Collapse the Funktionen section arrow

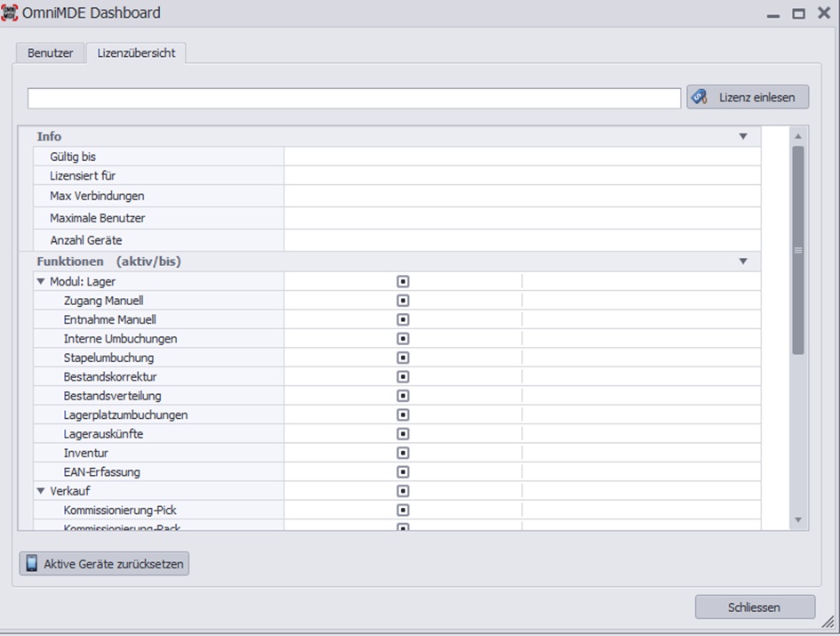point(743,262)
